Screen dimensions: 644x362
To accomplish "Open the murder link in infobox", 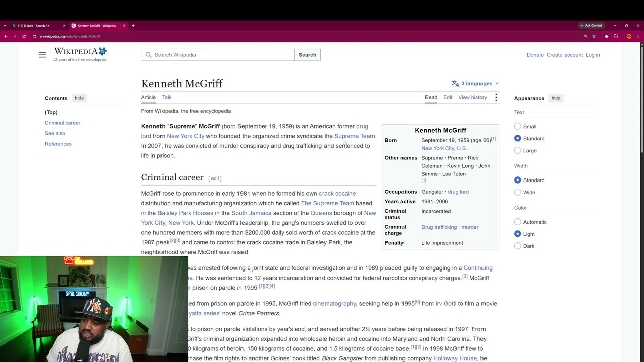I will (x=470, y=227).
